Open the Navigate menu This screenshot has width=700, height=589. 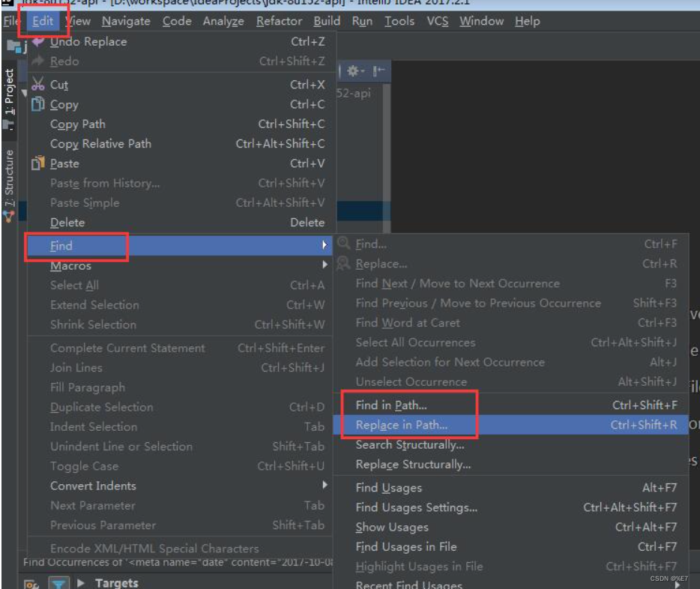coord(126,21)
